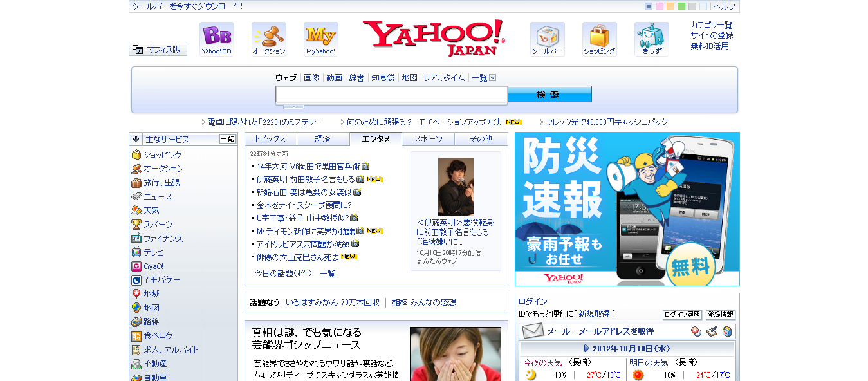Image resolution: width=868 pixels, height=381 pixels.
Task: Open the 俳優の大山克巳さん死去 headline
Action: 298,257
